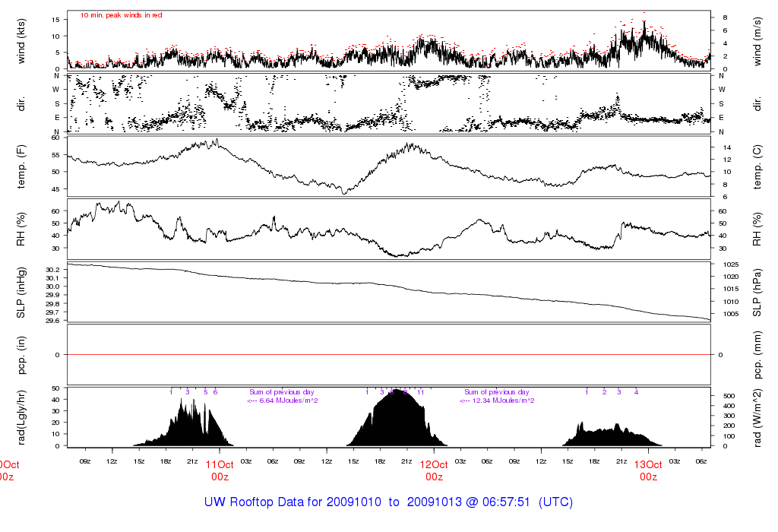Image resolution: width=778 pixels, height=532 pixels.
Task: Select the 'SLP (inHg)' axis label
Action: [x=21, y=293]
